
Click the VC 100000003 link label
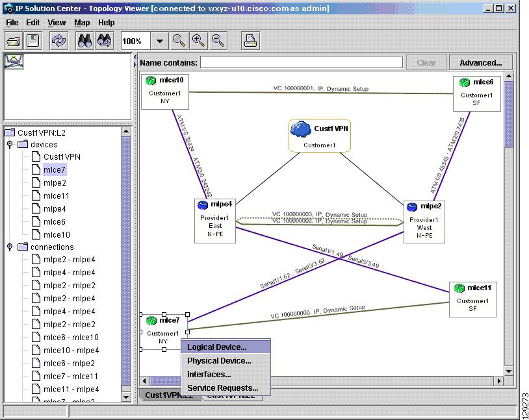(320, 214)
